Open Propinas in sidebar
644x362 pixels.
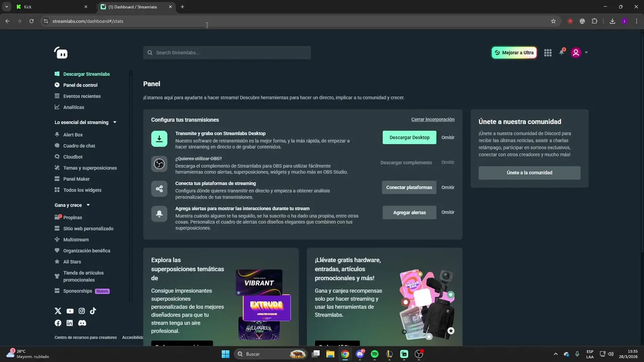click(68, 217)
